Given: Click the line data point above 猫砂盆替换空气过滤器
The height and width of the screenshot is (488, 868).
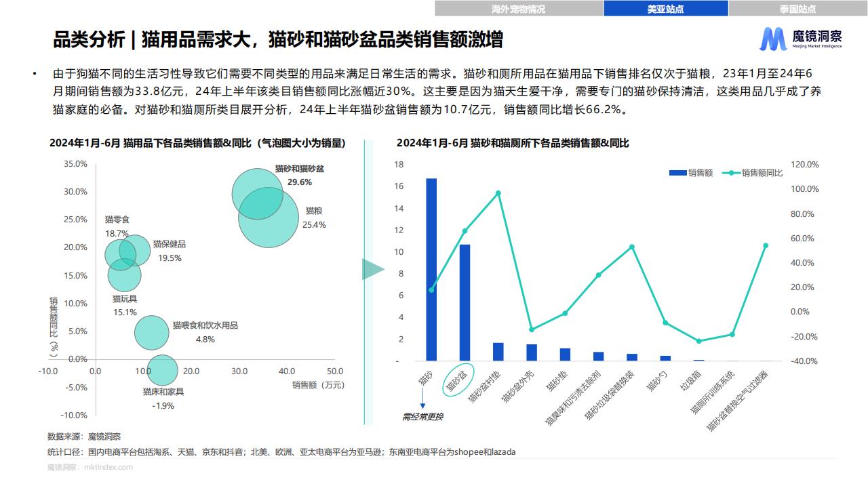Looking at the screenshot, I should 766,245.
